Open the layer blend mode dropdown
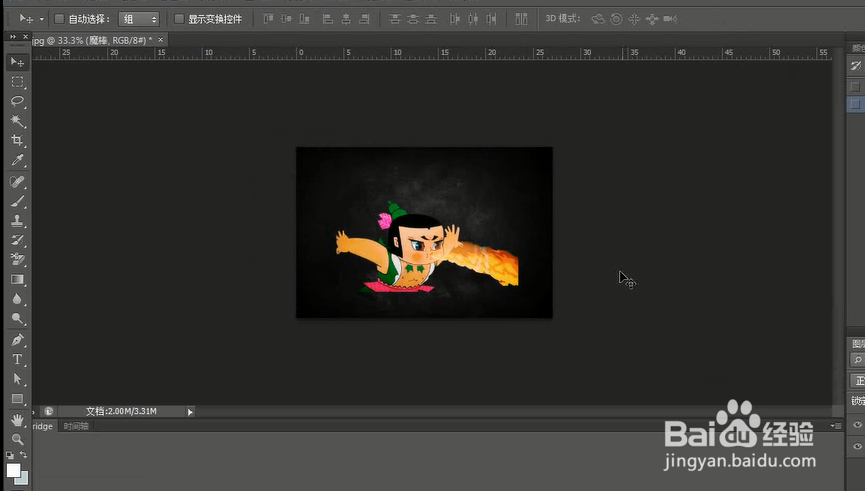 [857, 381]
